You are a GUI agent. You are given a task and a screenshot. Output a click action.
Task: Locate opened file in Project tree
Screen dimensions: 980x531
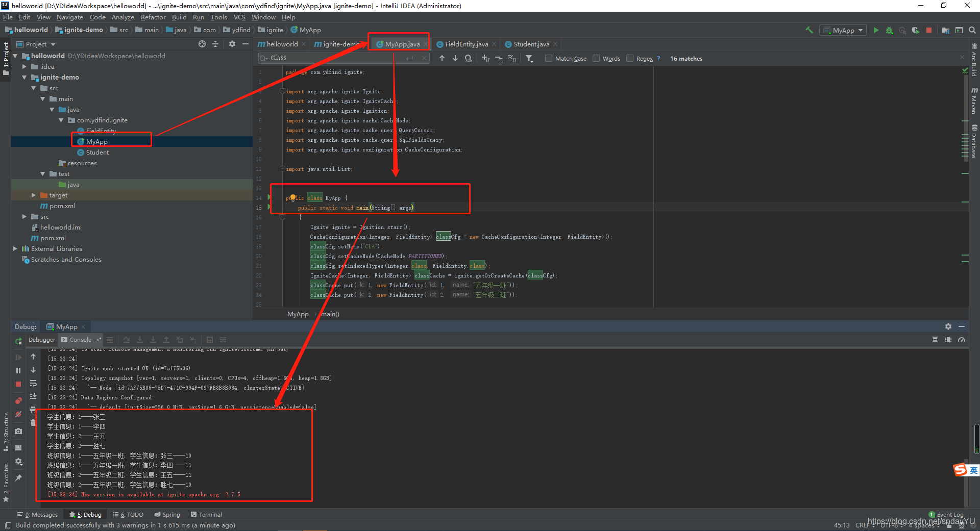202,44
